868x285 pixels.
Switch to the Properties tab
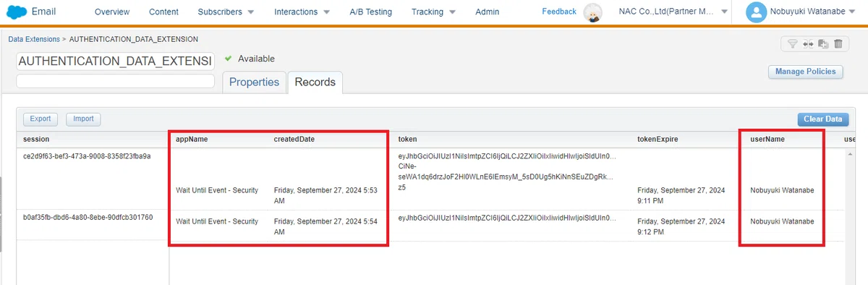coord(254,82)
